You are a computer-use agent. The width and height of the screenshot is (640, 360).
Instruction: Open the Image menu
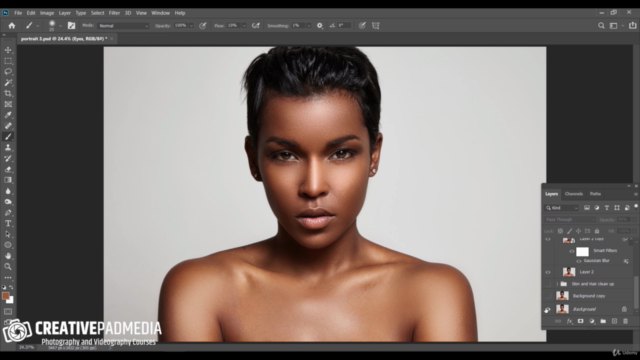[47, 13]
